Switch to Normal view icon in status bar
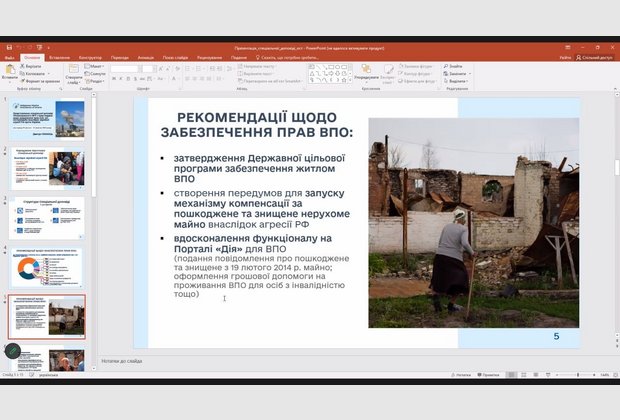Screen dimensions: 620x420 coord(509,373)
